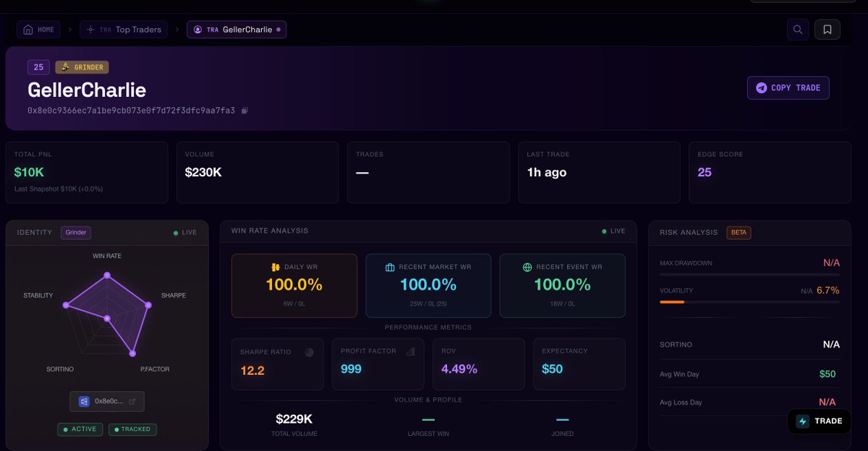Click the Profit Factor bar chart icon
868x451 pixels.
coord(411,351)
